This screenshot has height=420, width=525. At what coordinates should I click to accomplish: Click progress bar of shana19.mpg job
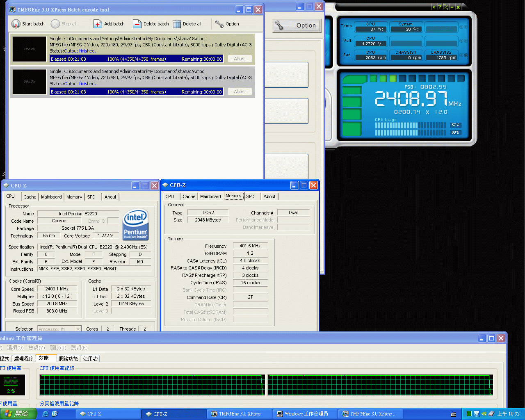[137, 92]
